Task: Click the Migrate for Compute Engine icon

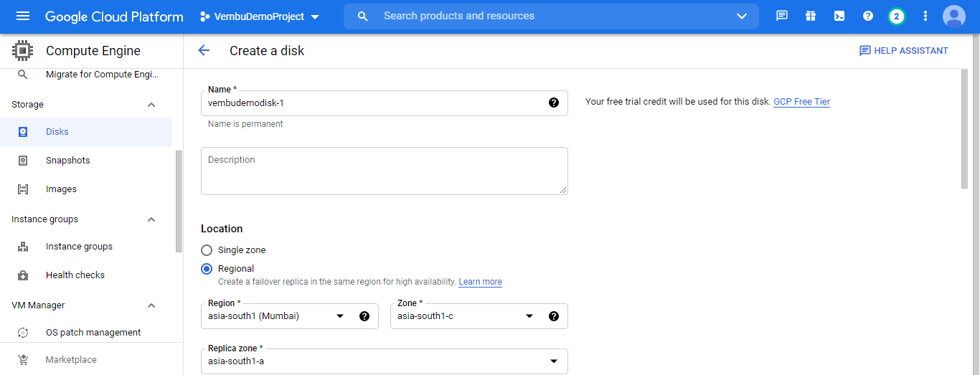Action: pos(23,75)
